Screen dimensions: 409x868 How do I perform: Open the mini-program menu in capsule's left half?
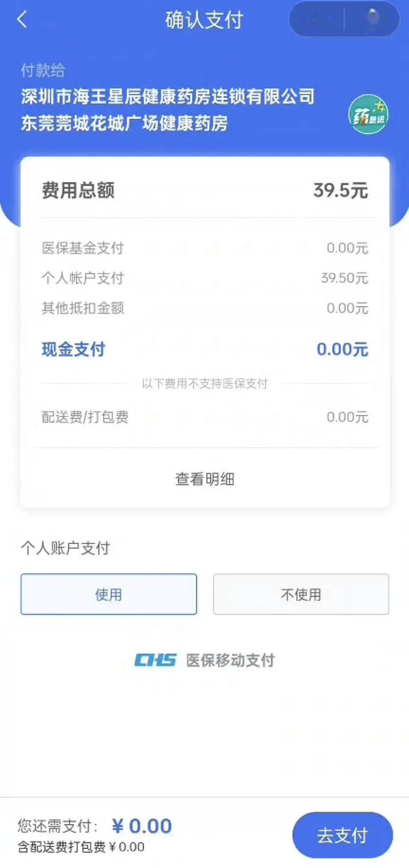coord(317,19)
